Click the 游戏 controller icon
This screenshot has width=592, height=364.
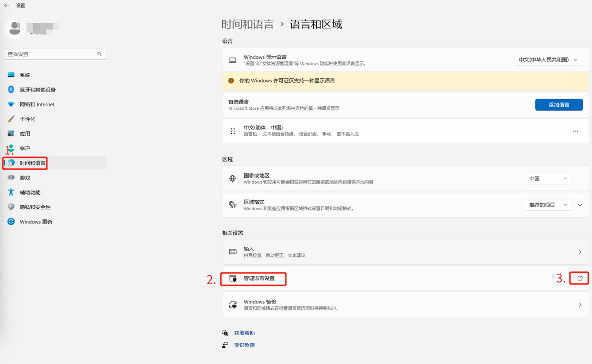[11, 177]
